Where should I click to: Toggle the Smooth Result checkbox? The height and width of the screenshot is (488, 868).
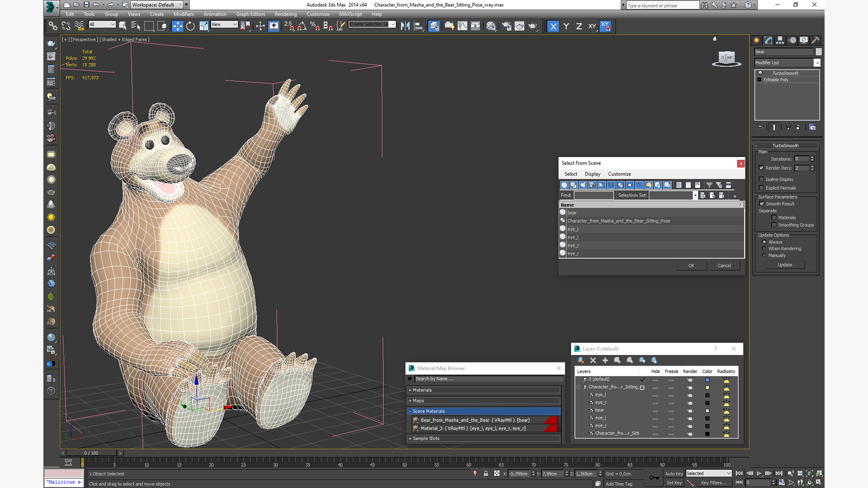[761, 203]
